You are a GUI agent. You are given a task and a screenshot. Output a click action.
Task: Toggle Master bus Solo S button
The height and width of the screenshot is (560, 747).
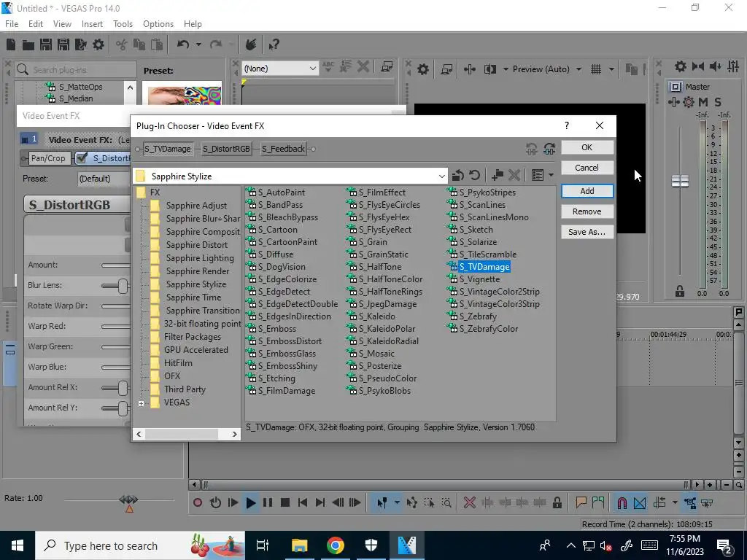718,102
